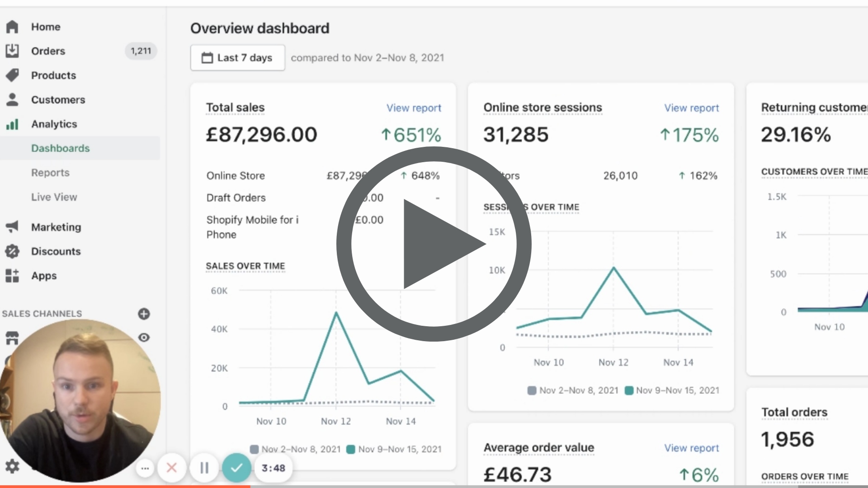The height and width of the screenshot is (488, 868).
Task: Open the Apps section
Action: coord(44,276)
